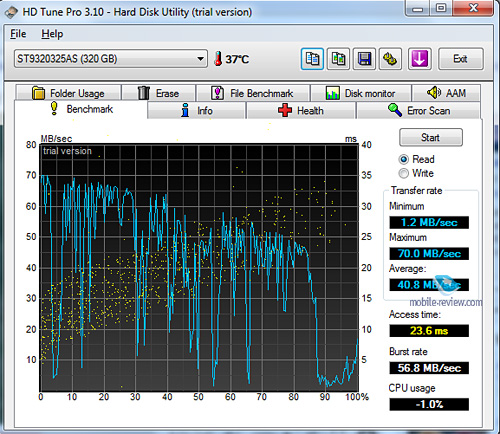Open the Folder Usage tab
The height and width of the screenshot is (434, 500).
(68, 93)
